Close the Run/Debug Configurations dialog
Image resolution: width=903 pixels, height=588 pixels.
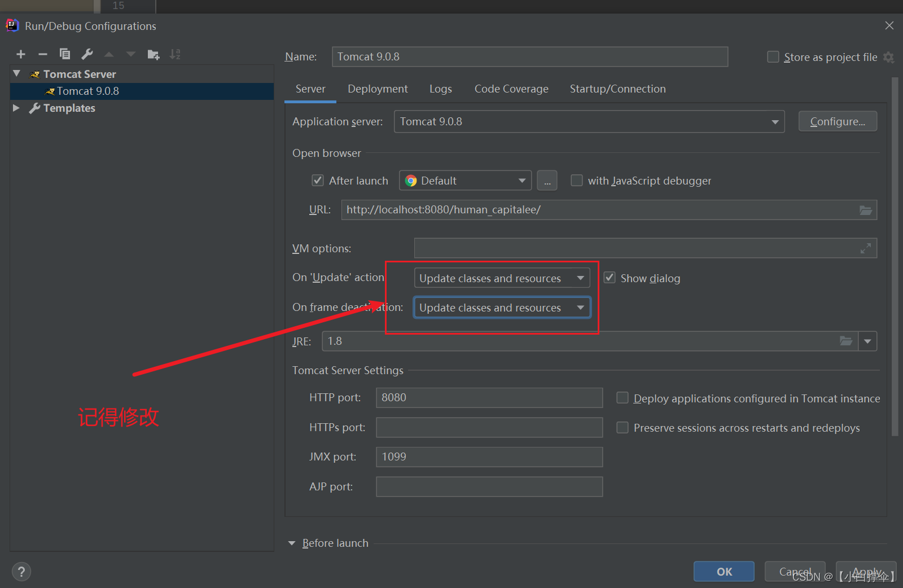point(889,25)
